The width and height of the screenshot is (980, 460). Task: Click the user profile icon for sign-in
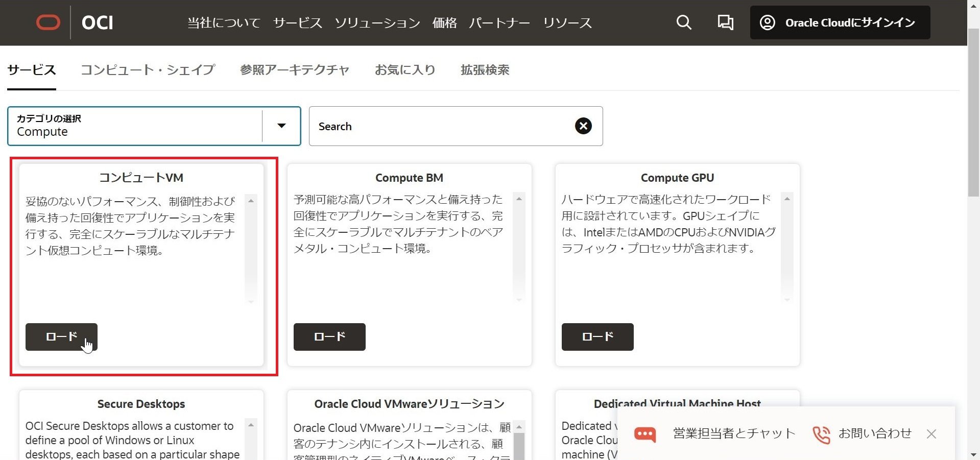(x=767, y=22)
